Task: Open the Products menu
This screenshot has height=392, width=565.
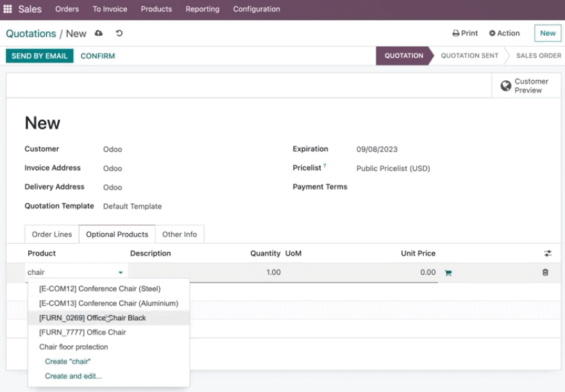Action: (156, 9)
